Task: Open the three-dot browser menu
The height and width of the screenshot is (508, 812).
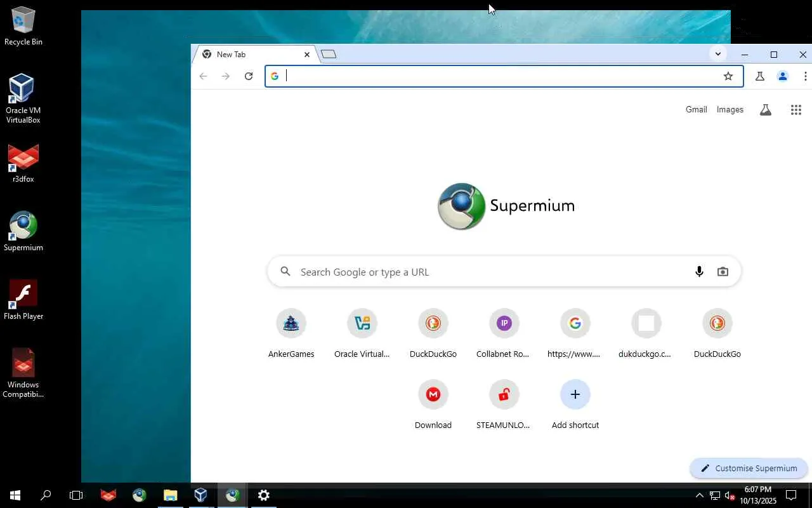Action: [x=805, y=76]
